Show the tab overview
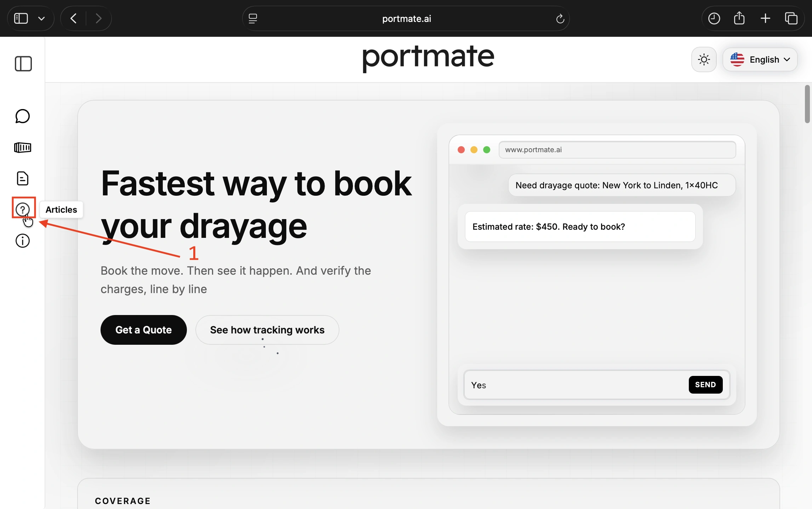Screen dimensions: 812x509 (x=791, y=18)
